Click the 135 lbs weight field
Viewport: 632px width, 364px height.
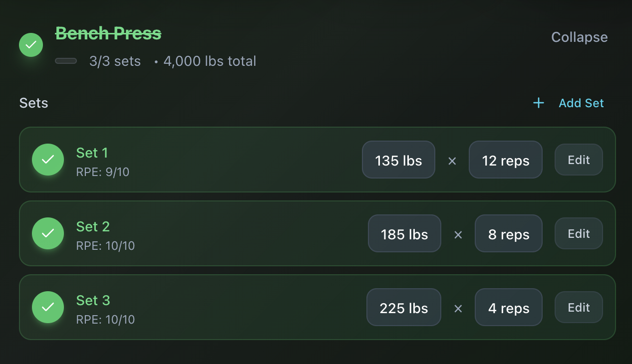pyautogui.click(x=398, y=160)
